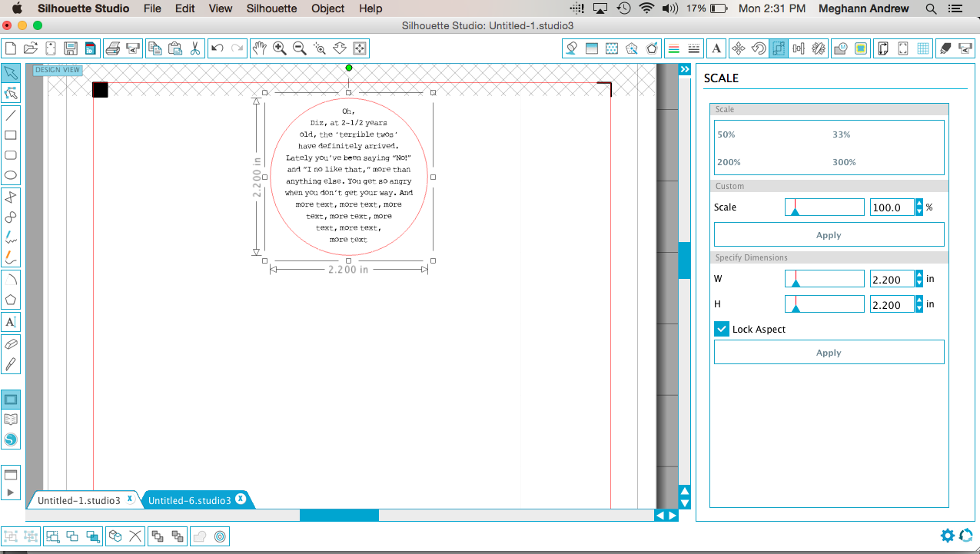Screen dimensions: 980x554
Task: Select the hand pan tool
Action: point(260,48)
